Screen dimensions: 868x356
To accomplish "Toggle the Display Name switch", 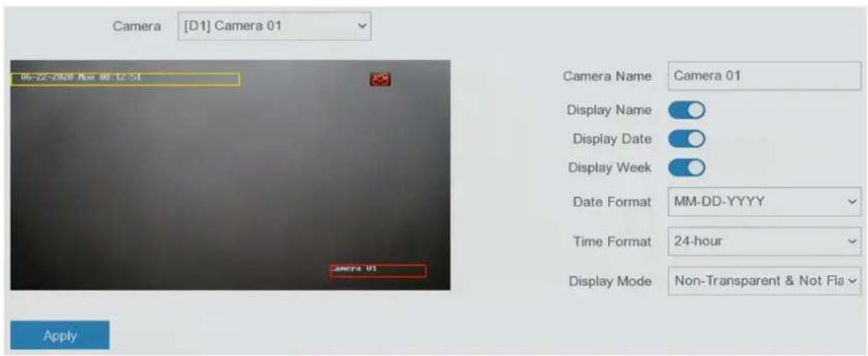I will 686,111.
